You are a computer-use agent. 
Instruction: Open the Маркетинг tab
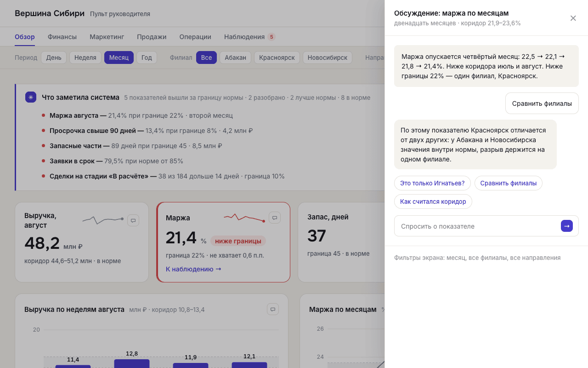pyautogui.click(x=107, y=37)
